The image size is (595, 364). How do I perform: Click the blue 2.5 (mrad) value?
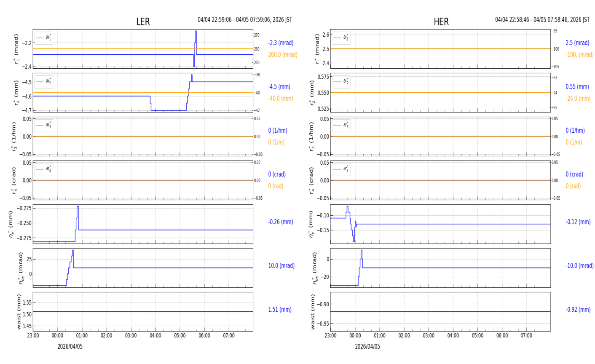(x=577, y=43)
